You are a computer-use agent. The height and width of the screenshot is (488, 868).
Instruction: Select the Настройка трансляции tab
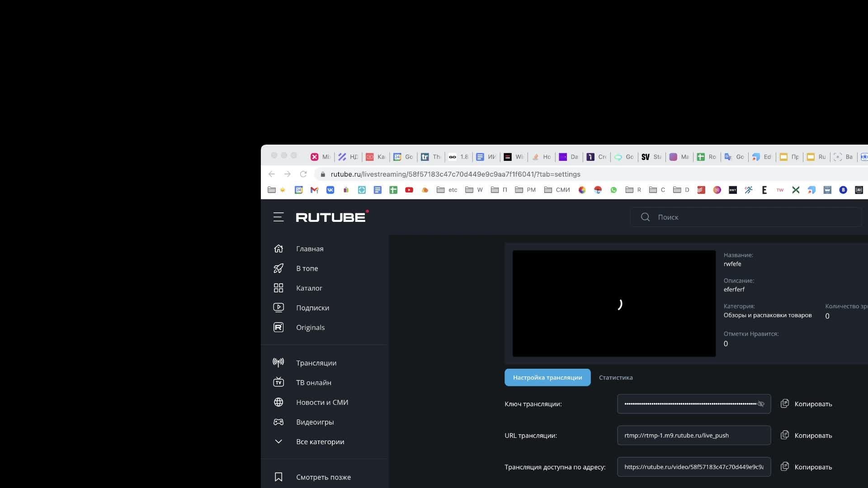point(547,377)
